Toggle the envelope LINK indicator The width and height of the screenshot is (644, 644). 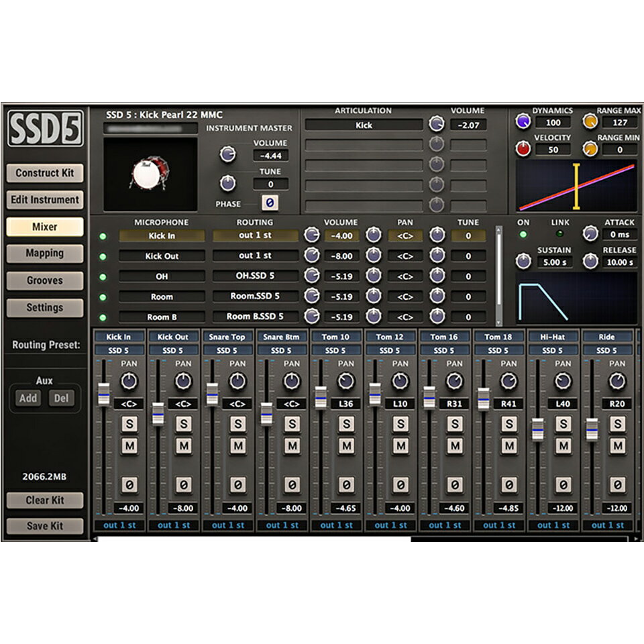click(559, 234)
